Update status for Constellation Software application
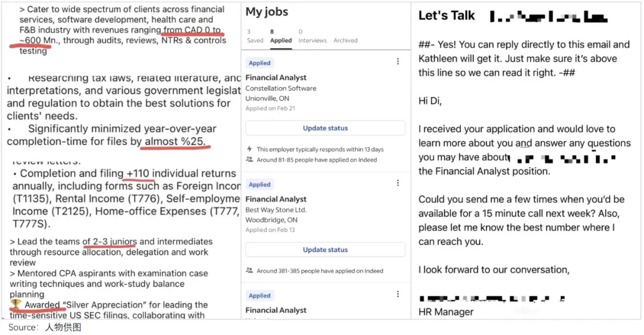Viewport: 644px width, 335px height. 325,128
